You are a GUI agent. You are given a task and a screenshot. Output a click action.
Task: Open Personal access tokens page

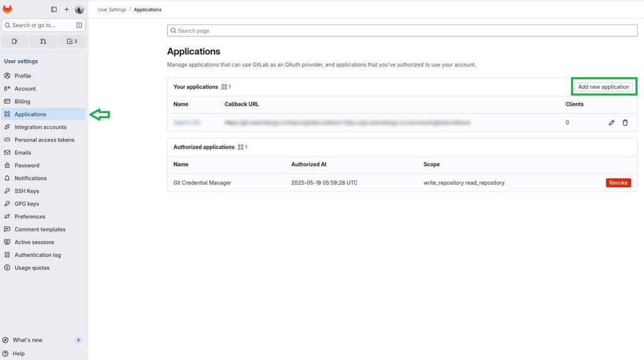click(x=44, y=140)
